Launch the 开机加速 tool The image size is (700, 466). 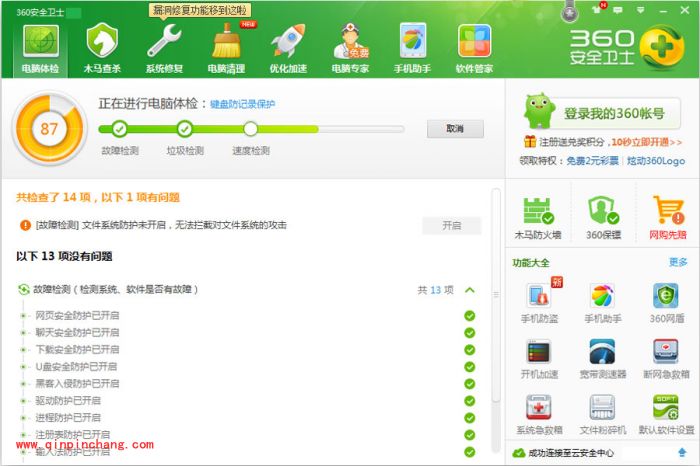(x=539, y=358)
